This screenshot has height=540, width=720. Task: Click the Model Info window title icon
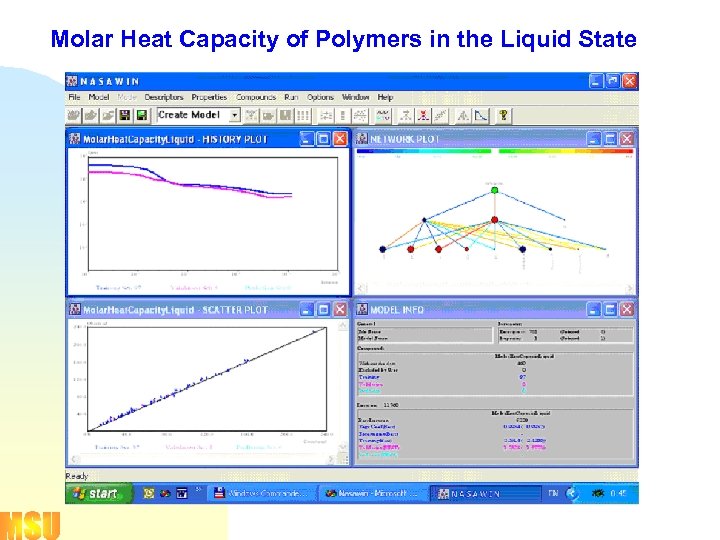(362, 309)
